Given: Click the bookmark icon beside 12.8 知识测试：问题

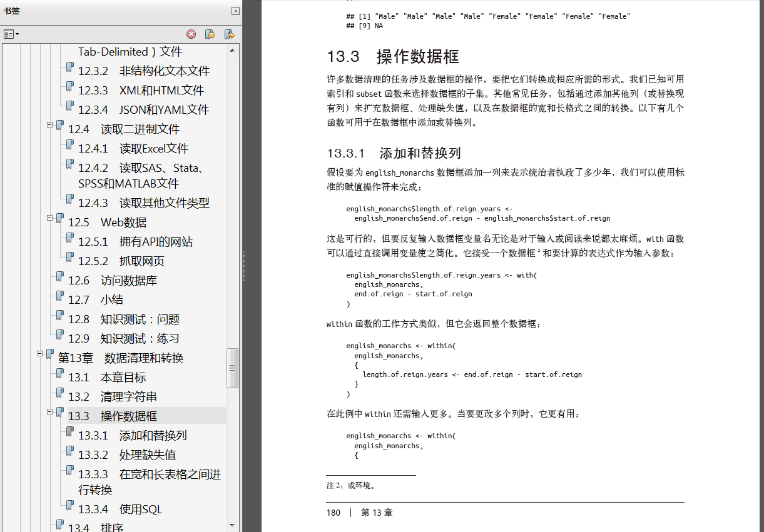Looking at the screenshot, I should tap(60, 316).
